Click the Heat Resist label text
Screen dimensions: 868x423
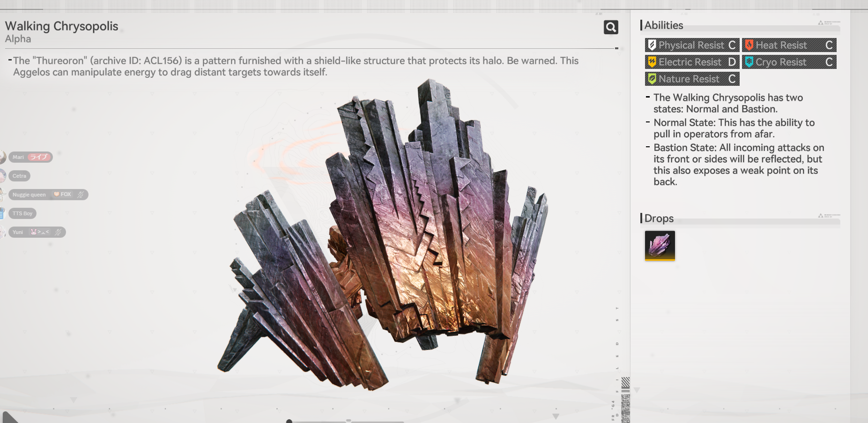(781, 45)
